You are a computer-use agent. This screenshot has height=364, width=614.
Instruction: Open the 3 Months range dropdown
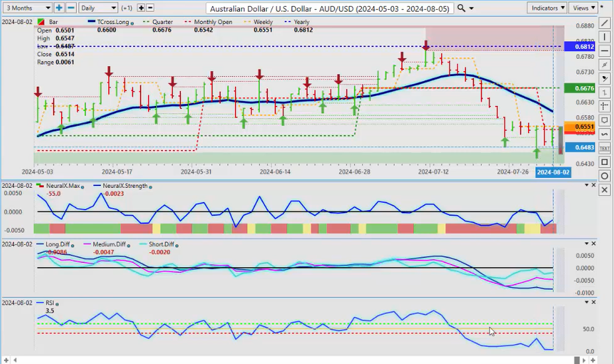click(x=26, y=8)
